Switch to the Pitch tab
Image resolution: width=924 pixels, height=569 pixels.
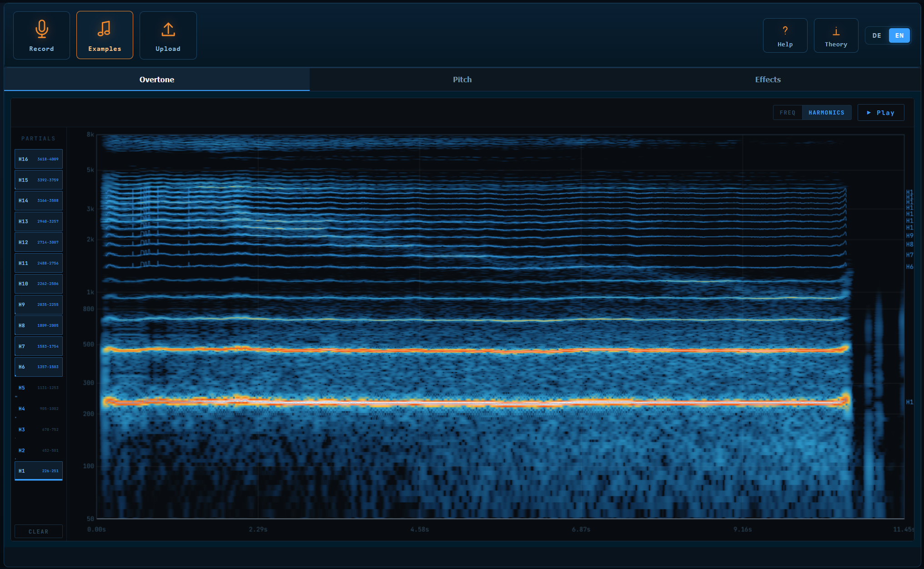(x=462, y=80)
